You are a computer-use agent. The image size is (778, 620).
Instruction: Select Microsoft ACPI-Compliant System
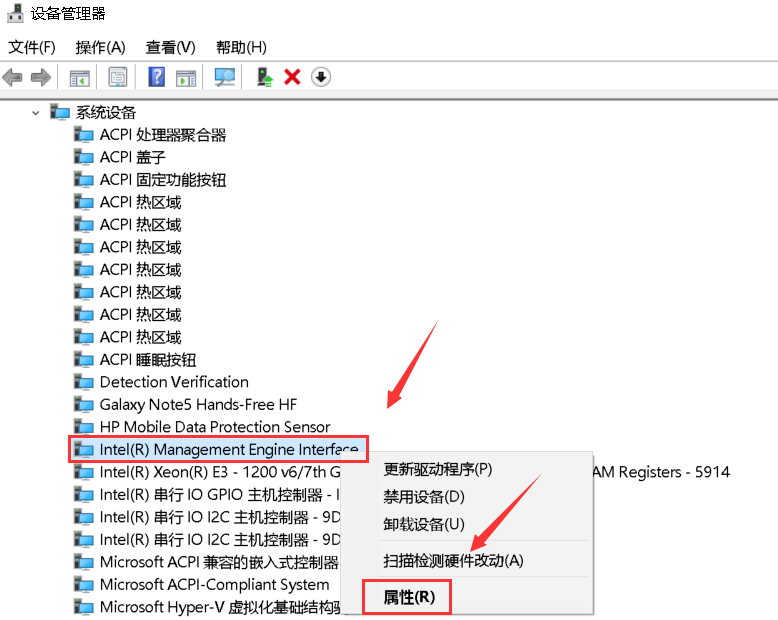[214, 584]
